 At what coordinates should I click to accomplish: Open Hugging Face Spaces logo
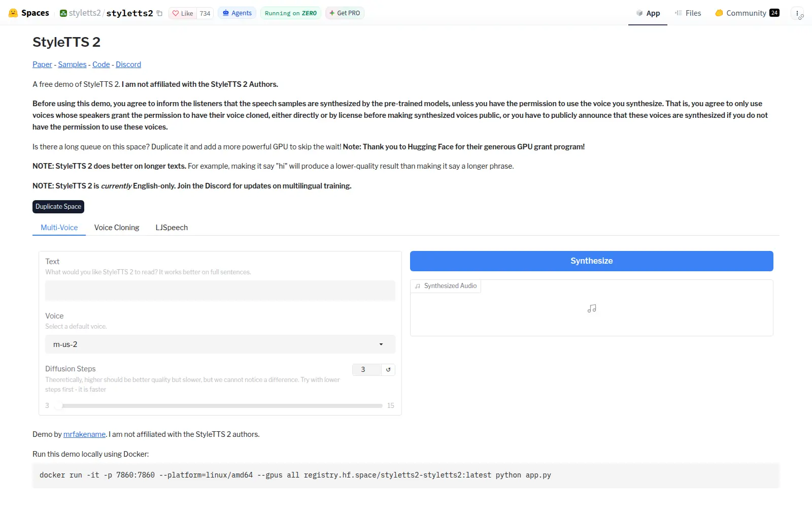(29, 13)
